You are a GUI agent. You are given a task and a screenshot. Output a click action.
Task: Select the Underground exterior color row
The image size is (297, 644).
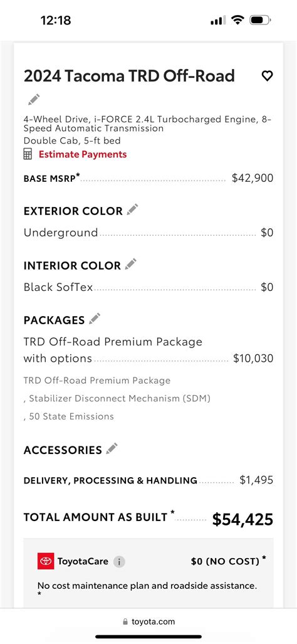click(x=148, y=233)
